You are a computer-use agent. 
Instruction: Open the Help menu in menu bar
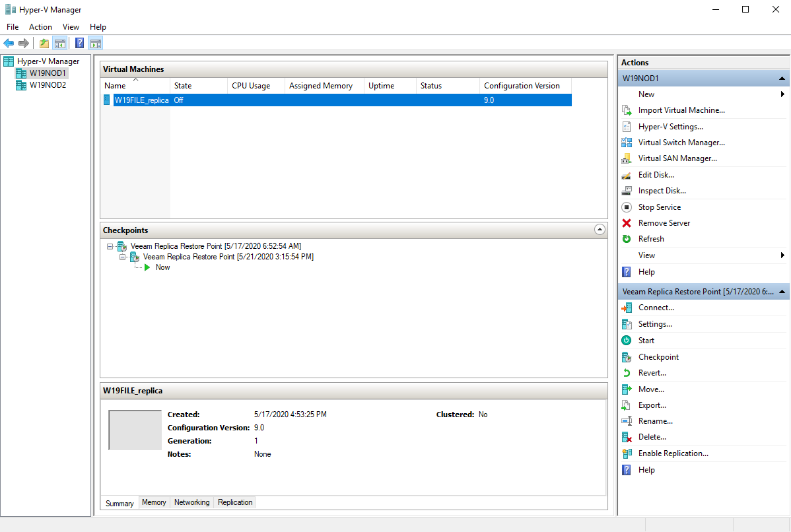click(98, 27)
